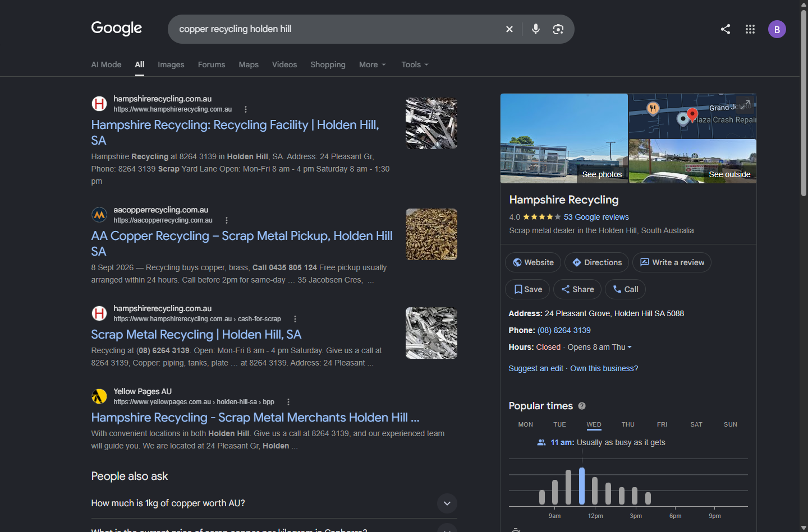Select SAT in Popular times
The image size is (808, 532).
696,424
